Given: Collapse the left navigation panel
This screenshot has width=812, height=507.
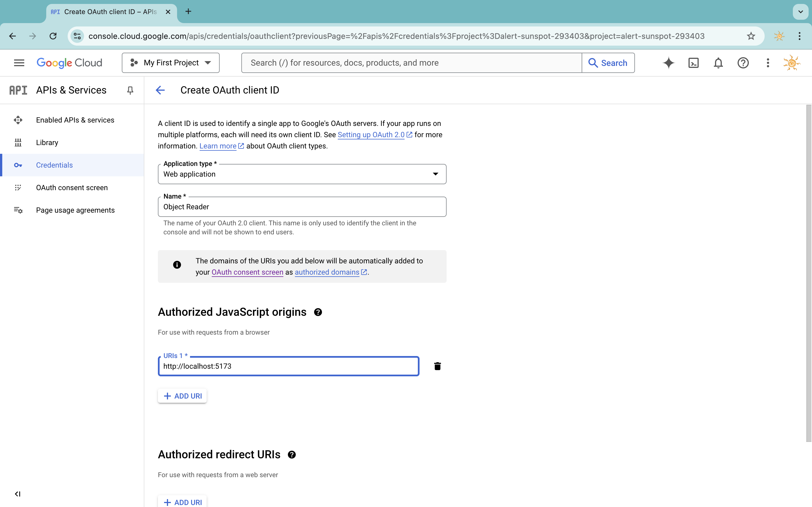Looking at the screenshot, I should [x=18, y=493].
